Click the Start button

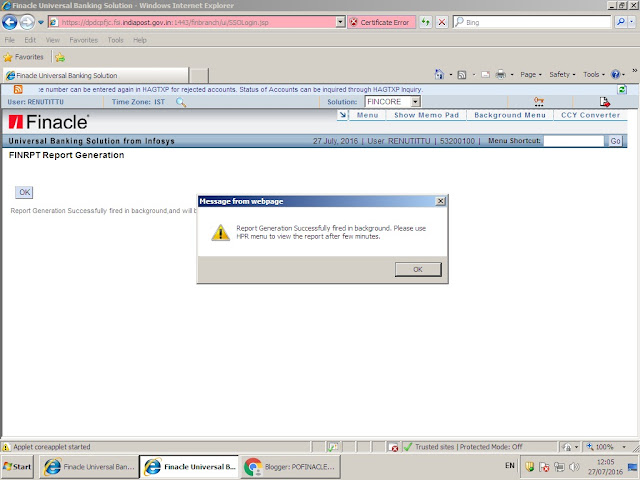17,467
